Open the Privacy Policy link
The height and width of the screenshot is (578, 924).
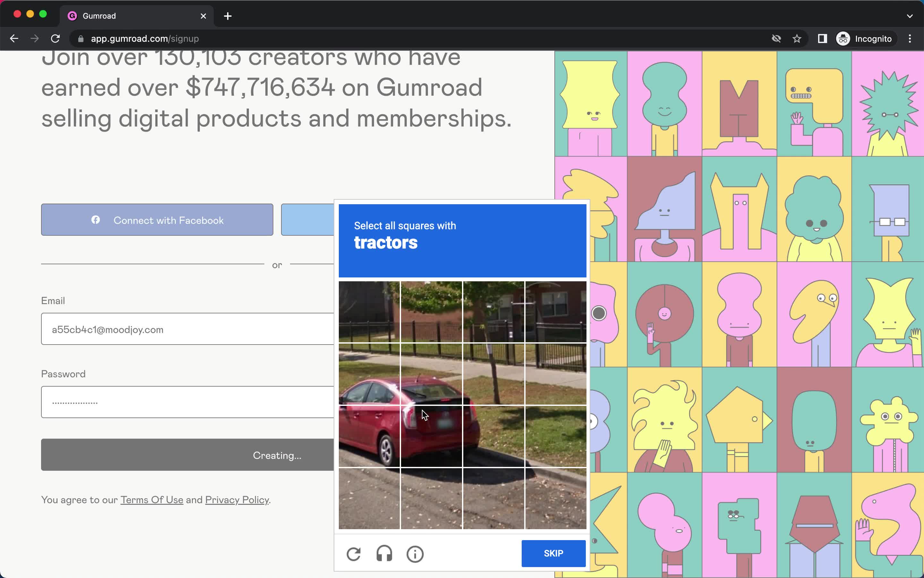coord(237,500)
